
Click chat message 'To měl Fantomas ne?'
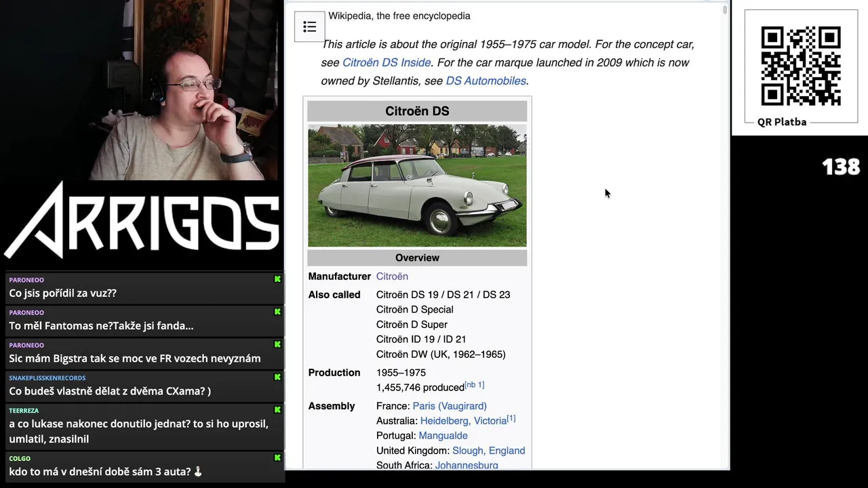point(101,325)
